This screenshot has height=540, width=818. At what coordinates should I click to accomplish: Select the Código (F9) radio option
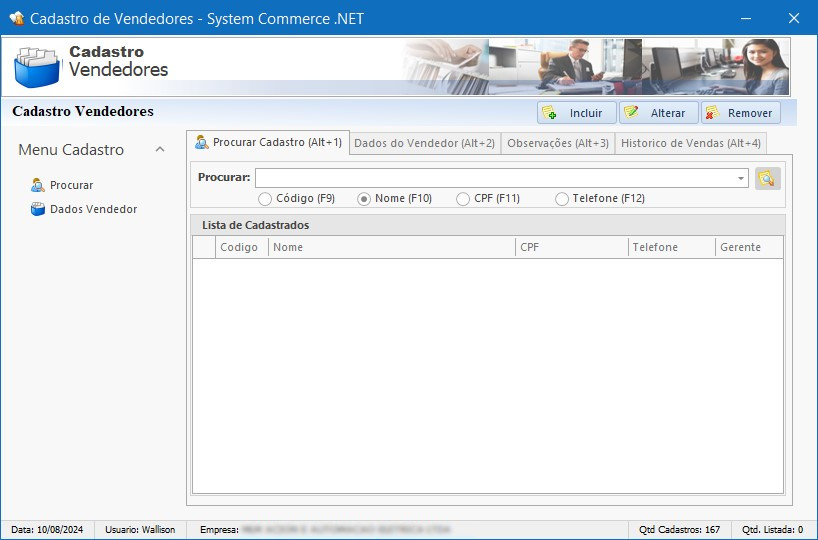[x=265, y=199]
